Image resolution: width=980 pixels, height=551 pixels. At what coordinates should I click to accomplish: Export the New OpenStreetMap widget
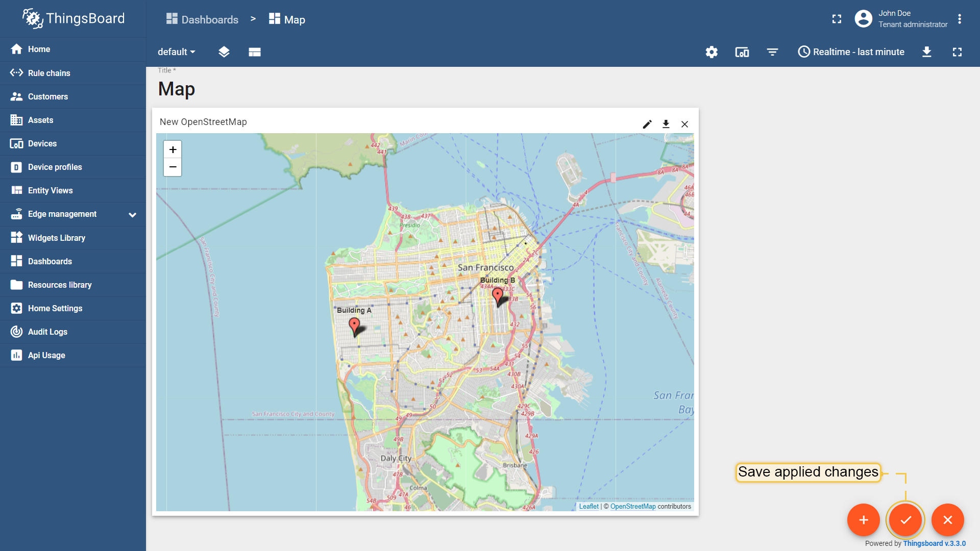click(666, 124)
